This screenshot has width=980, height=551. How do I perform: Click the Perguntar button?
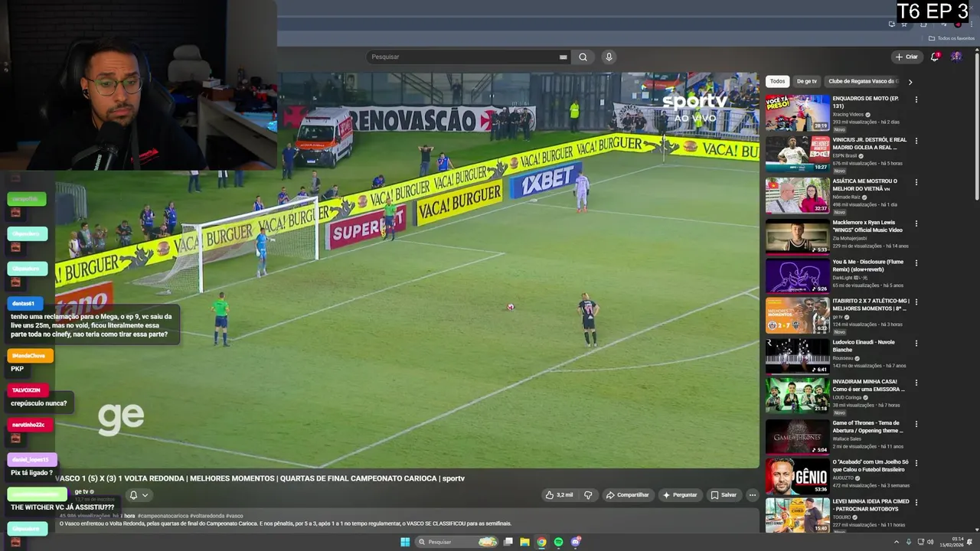pyautogui.click(x=680, y=495)
